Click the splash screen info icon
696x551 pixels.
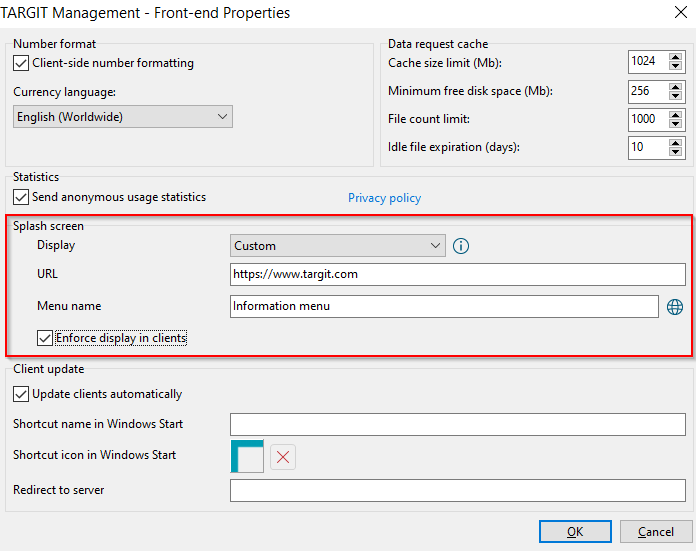461,246
